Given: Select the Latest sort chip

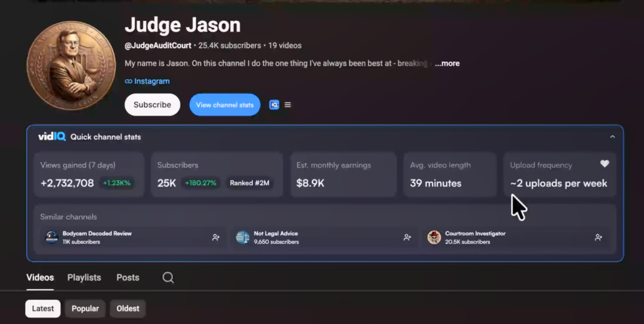Looking at the screenshot, I should pos(43,309).
